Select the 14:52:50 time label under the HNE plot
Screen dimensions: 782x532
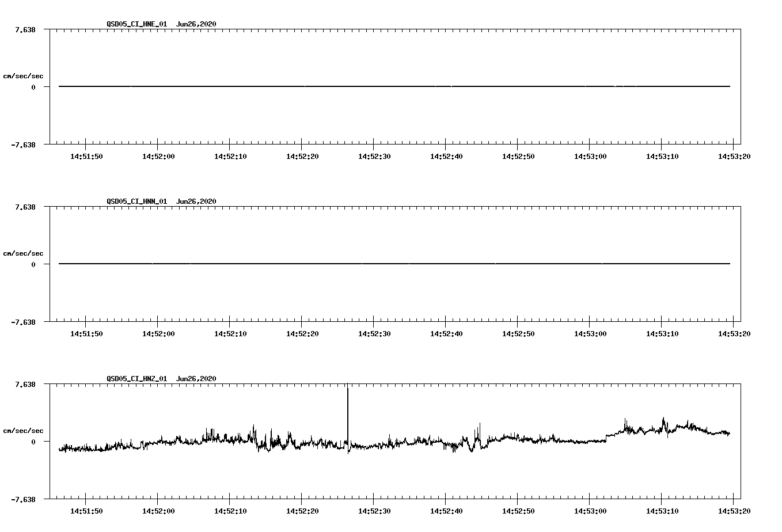[518, 156]
